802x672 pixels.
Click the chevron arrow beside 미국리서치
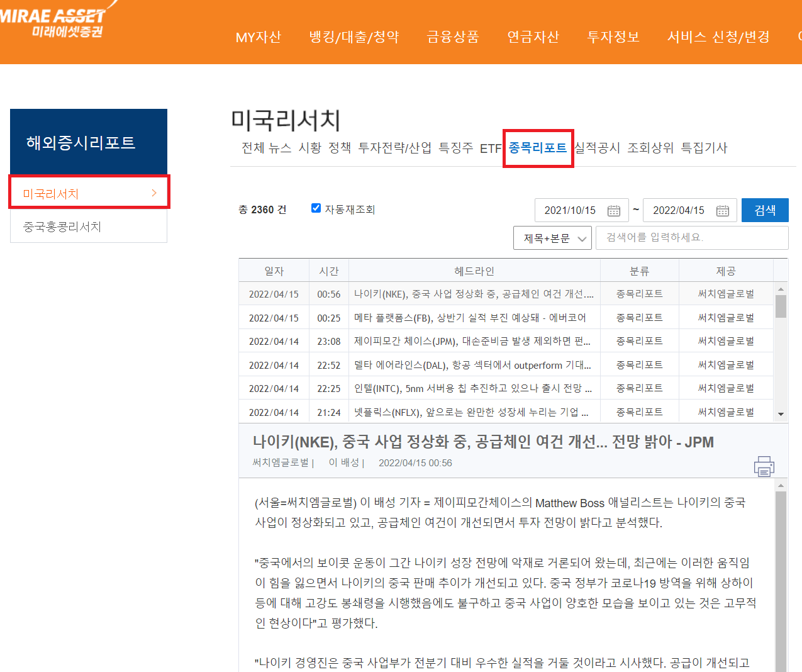pos(154,193)
